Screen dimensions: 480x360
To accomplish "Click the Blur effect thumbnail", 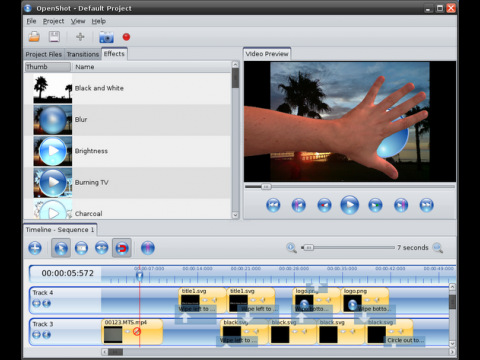I will (53, 120).
